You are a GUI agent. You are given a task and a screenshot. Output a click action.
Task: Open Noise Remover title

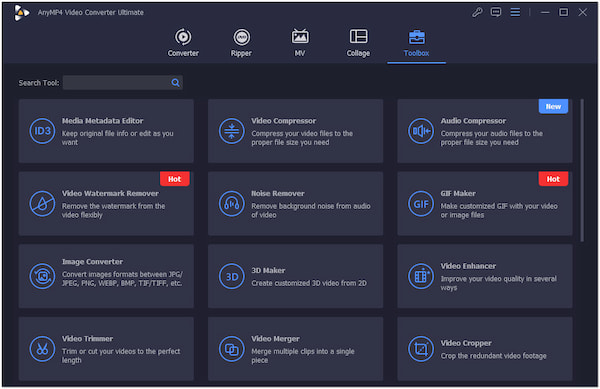278,194
